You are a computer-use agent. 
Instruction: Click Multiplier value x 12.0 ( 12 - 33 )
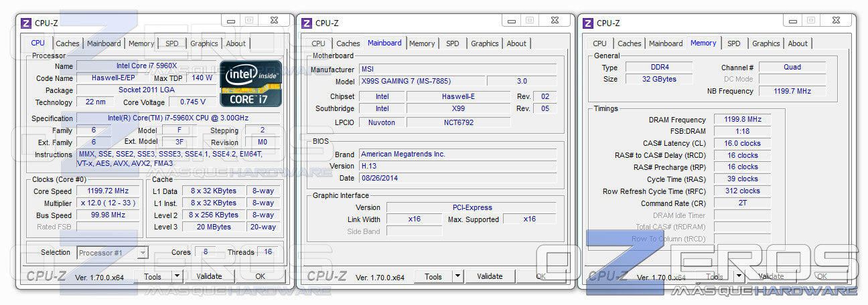tap(108, 203)
